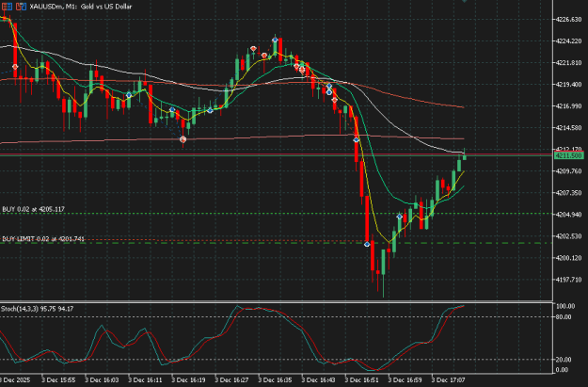This screenshot has height=387, width=588.
Task: Click price axis label 4202.530
Action: coord(569,236)
